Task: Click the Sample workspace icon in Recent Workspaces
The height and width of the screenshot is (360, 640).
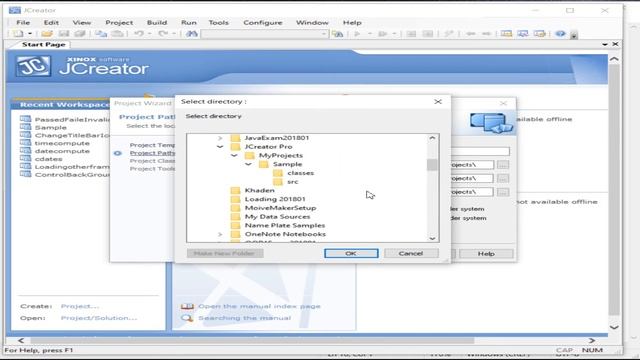Action: (x=25, y=127)
